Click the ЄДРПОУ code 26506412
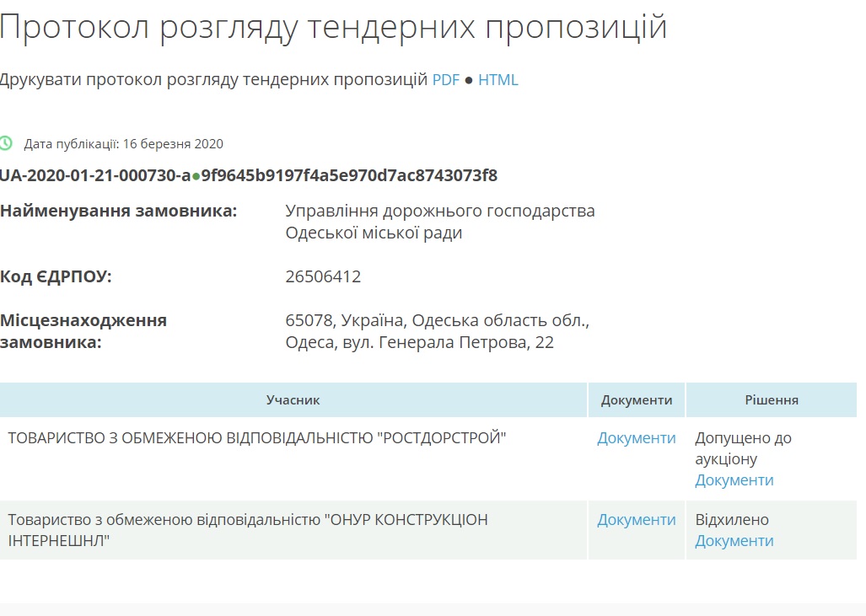The height and width of the screenshot is (616, 866). (x=323, y=276)
